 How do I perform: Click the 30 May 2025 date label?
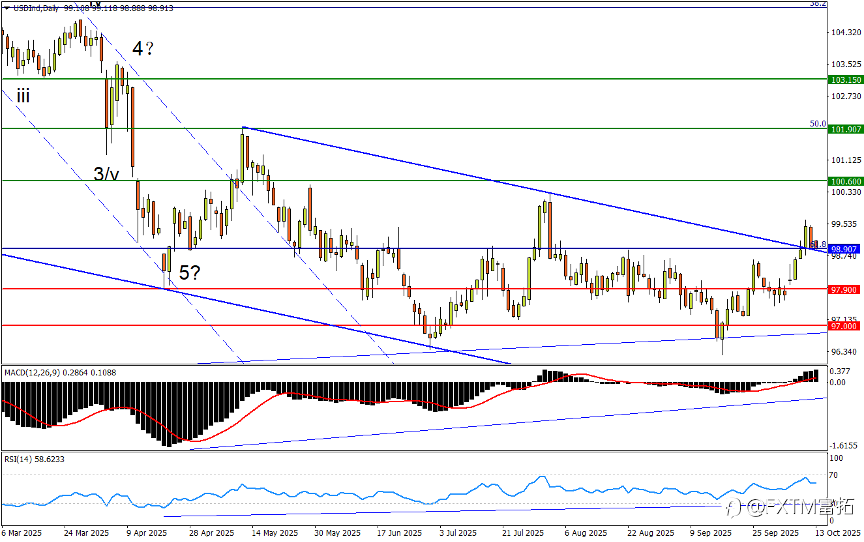[338, 533]
